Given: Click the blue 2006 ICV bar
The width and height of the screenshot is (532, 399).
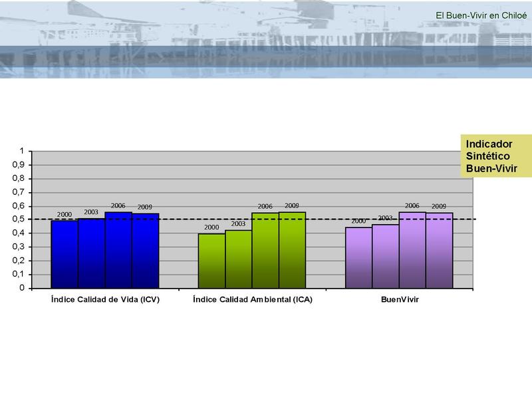Looking at the screenshot, I should point(118,250).
